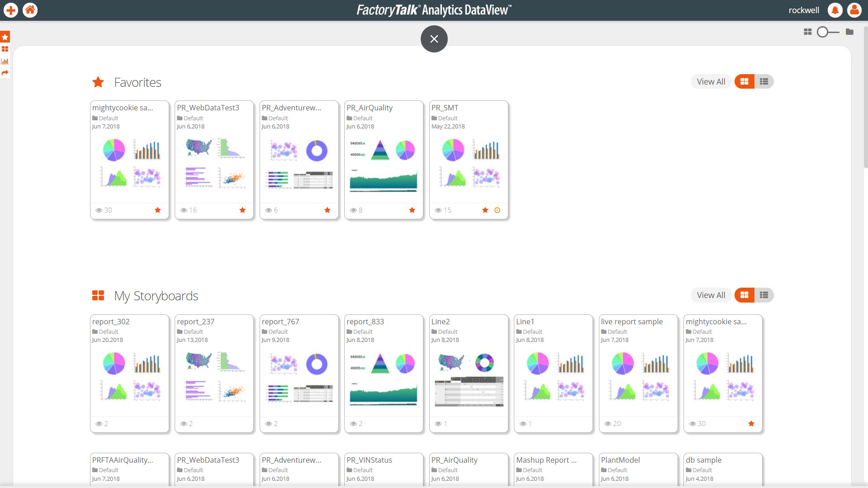Unfavorite mightycookie card in Favorites
This screenshot has height=488, width=868.
coord(158,210)
